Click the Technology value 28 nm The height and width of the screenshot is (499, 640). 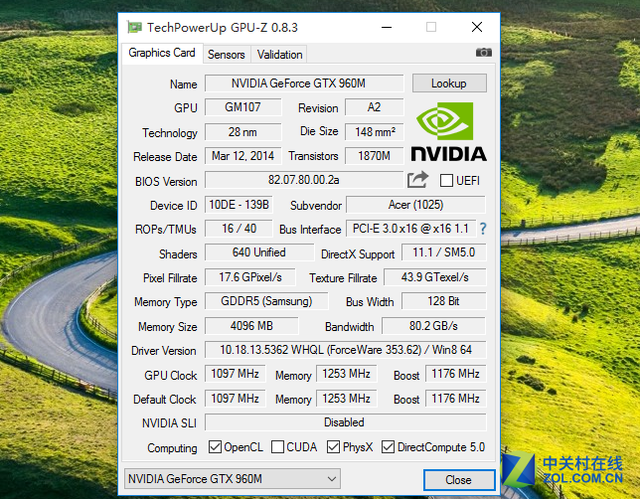243,132
